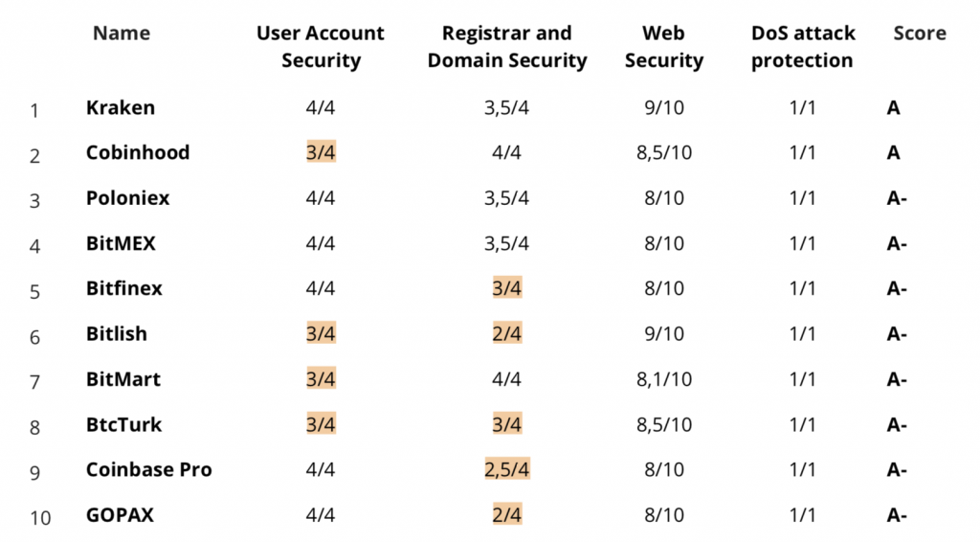
Task: Click the Score column header
Action: [920, 33]
